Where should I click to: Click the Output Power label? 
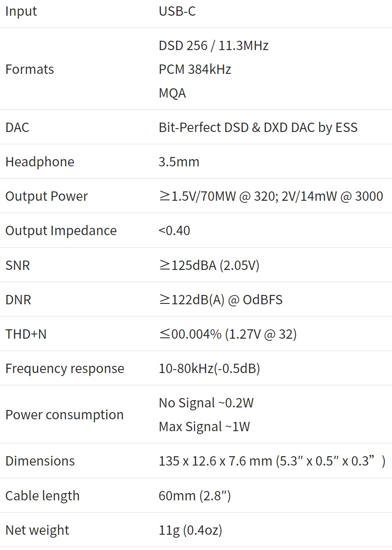coord(47,196)
